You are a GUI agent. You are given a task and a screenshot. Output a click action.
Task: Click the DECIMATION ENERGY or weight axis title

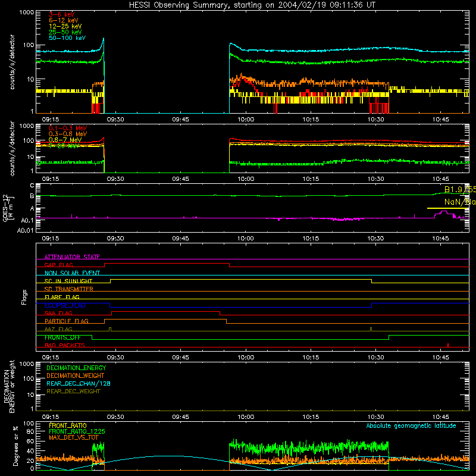9,386
